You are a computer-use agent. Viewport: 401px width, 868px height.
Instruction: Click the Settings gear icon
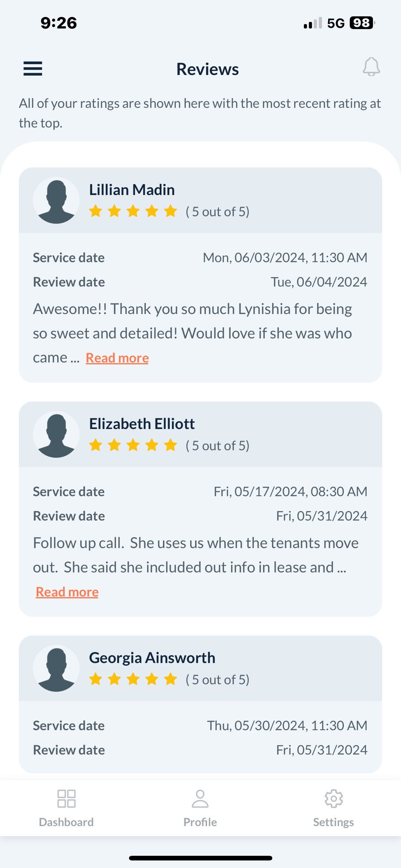334,798
